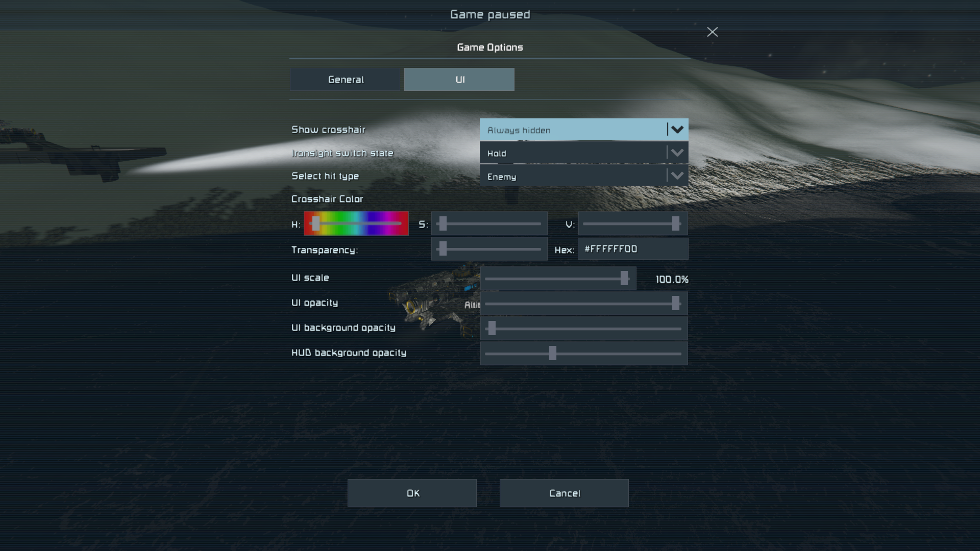The width and height of the screenshot is (980, 551).
Task: Adjust the crosshair Transparency slider
Action: click(489, 249)
